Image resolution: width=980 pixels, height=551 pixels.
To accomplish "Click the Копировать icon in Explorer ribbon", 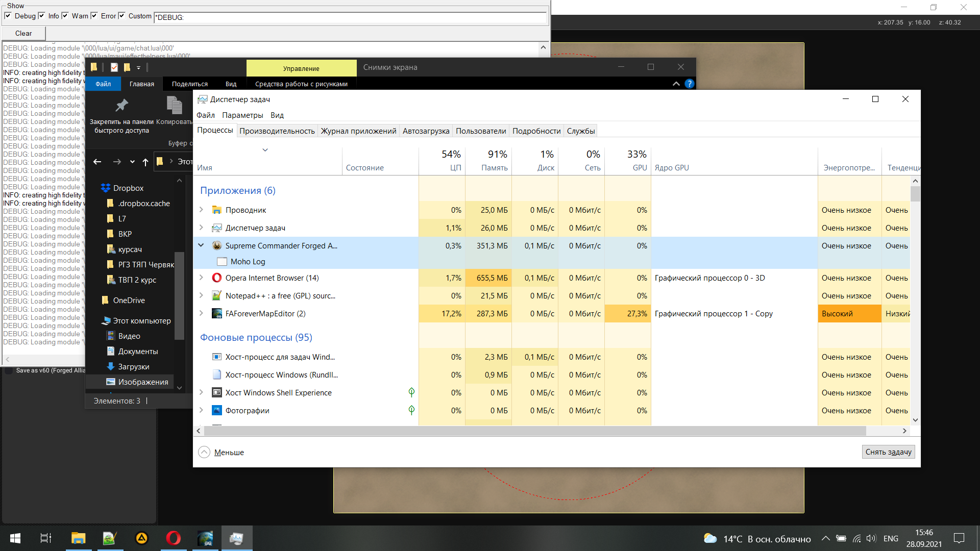I will point(175,105).
